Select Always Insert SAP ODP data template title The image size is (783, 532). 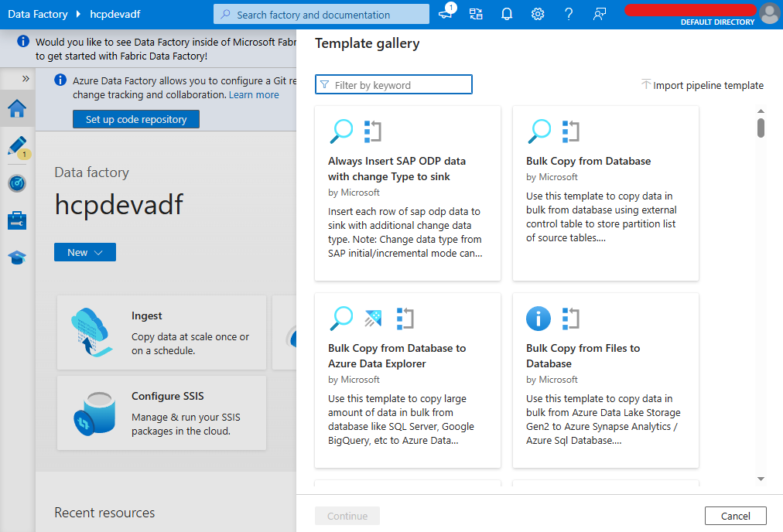point(396,169)
